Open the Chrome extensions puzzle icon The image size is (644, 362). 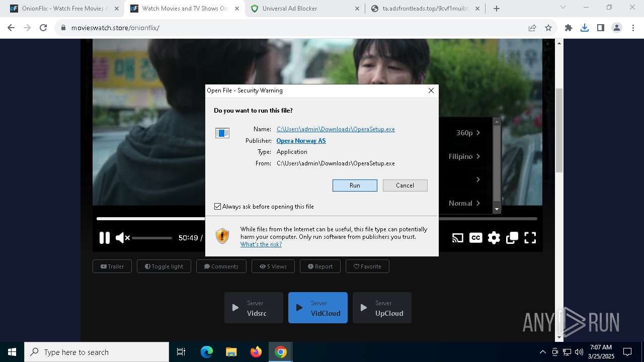(x=569, y=28)
